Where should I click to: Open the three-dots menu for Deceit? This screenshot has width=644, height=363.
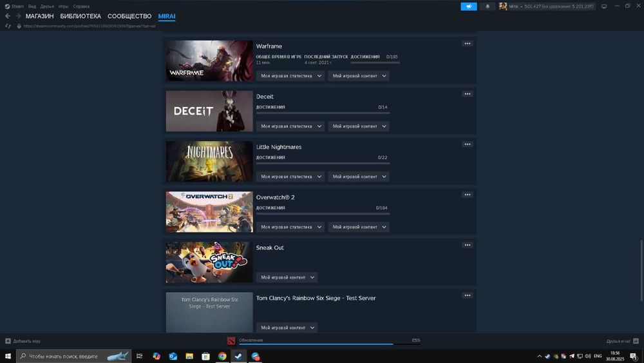point(468,93)
